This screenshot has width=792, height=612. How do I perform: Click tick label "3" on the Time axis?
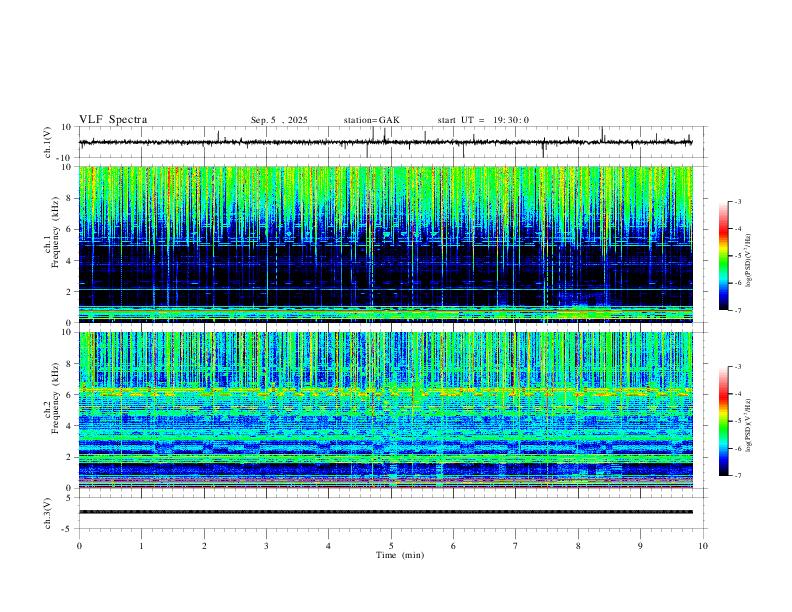point(266,546)
